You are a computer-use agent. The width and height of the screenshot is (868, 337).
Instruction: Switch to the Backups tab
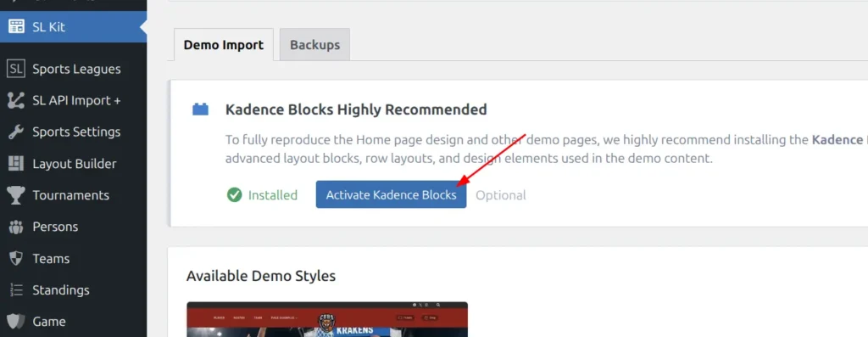(315, 45)
